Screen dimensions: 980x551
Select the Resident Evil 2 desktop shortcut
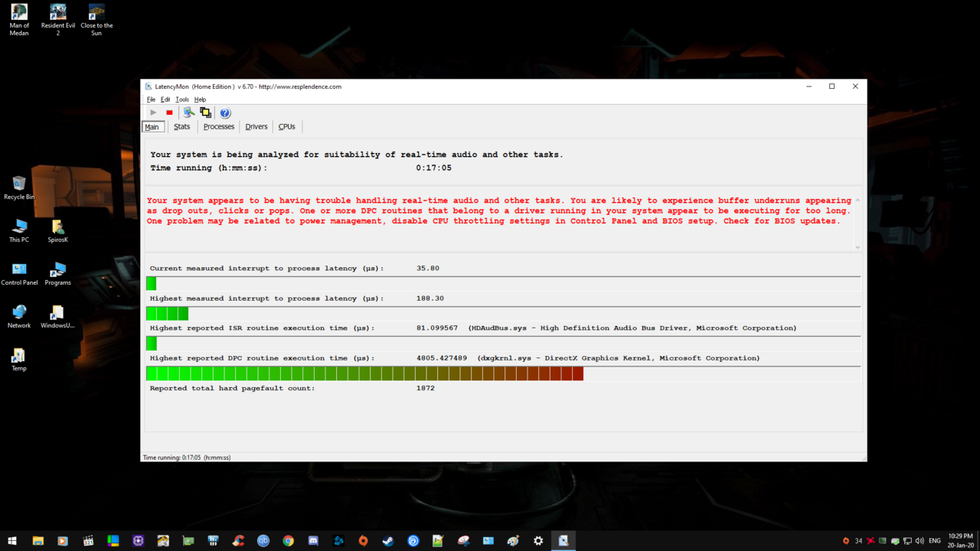(x=58, y=20)
